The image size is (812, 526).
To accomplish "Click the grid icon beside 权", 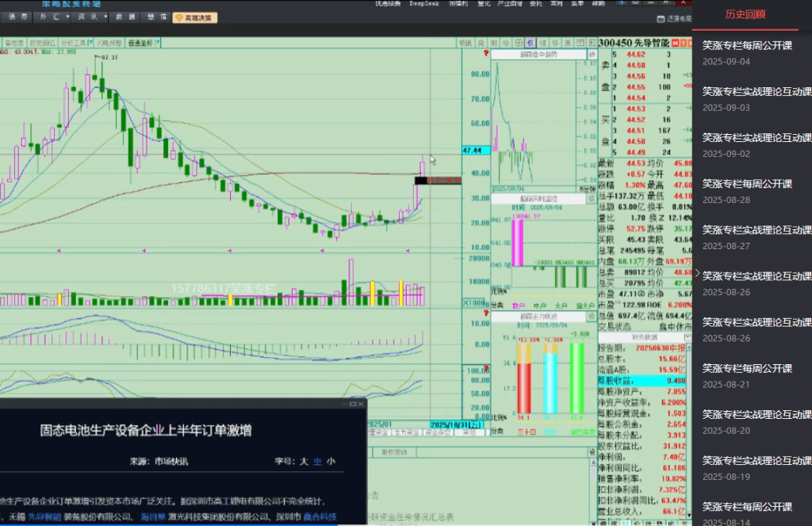I will click(x=519, y=43).
